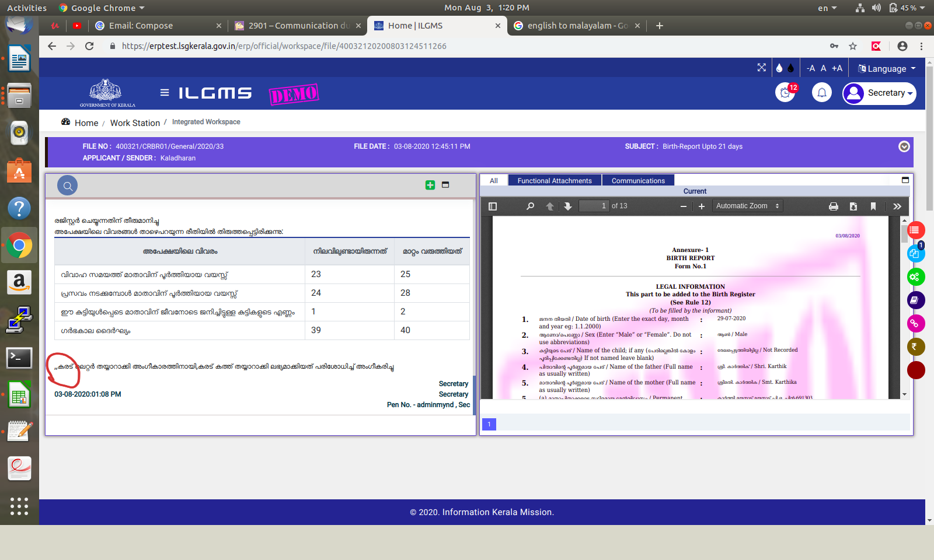Open the notification bell icon
Viewport: 934px width, 560px height.
click(x=821, y=93)
